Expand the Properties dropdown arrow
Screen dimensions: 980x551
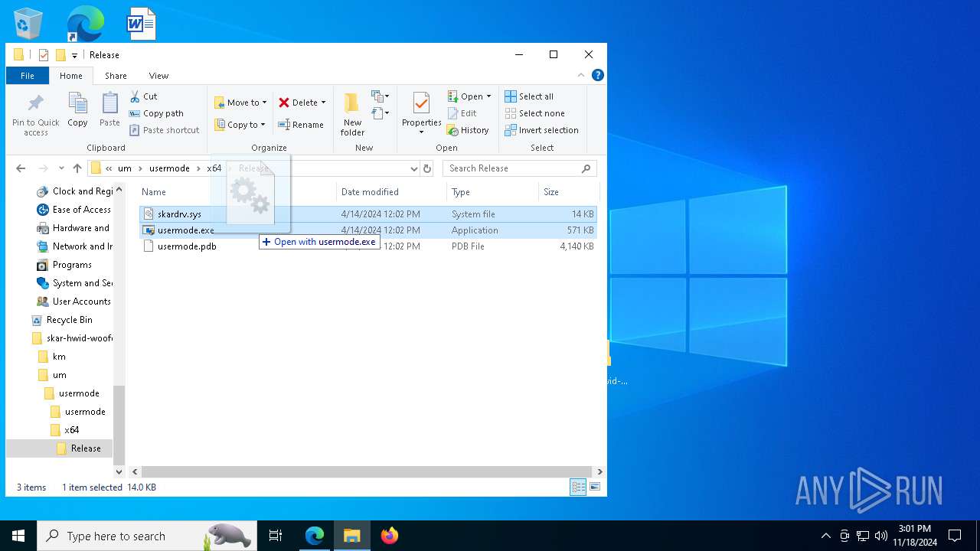(421, 132)
